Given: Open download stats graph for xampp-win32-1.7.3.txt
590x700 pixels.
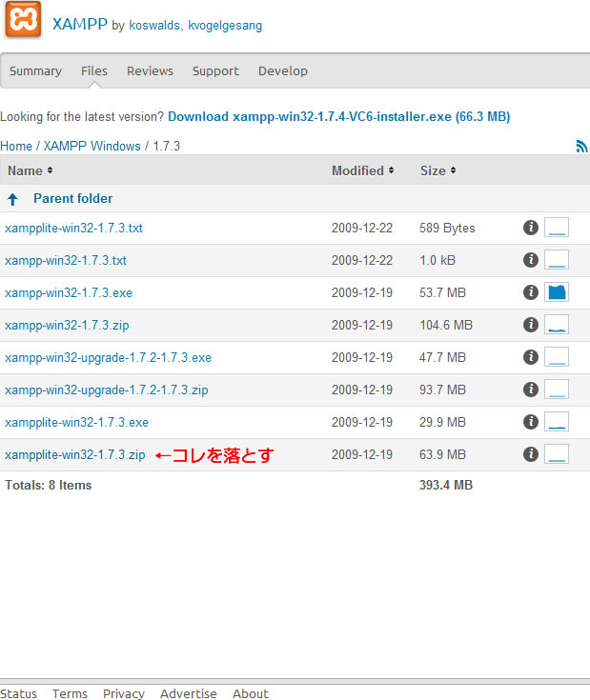Looking at the screenshot, I should point(557,260).
